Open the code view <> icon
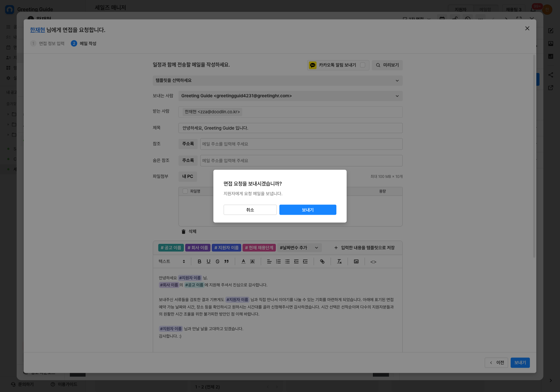Screen dimensions: 560x392 pos(373,262)
